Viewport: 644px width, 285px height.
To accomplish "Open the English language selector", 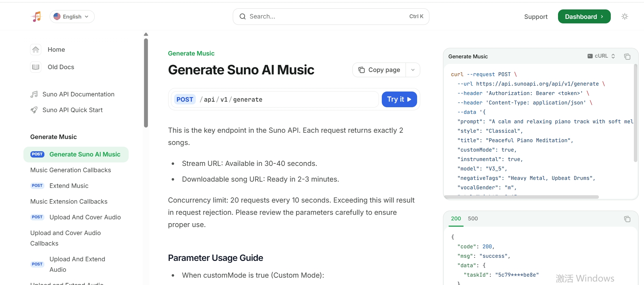I will pyautogui.click(x=72, y=16).
